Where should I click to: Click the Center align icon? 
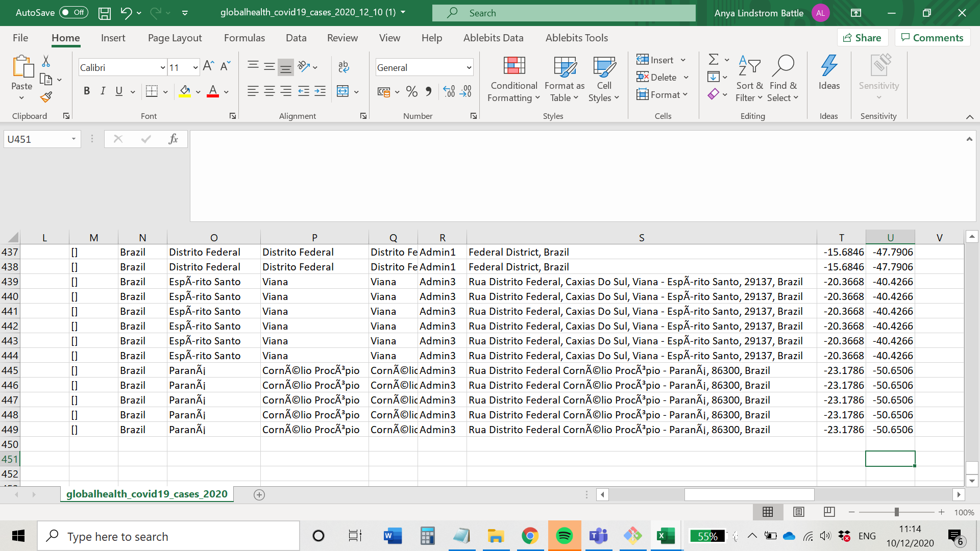coord(269,92)
